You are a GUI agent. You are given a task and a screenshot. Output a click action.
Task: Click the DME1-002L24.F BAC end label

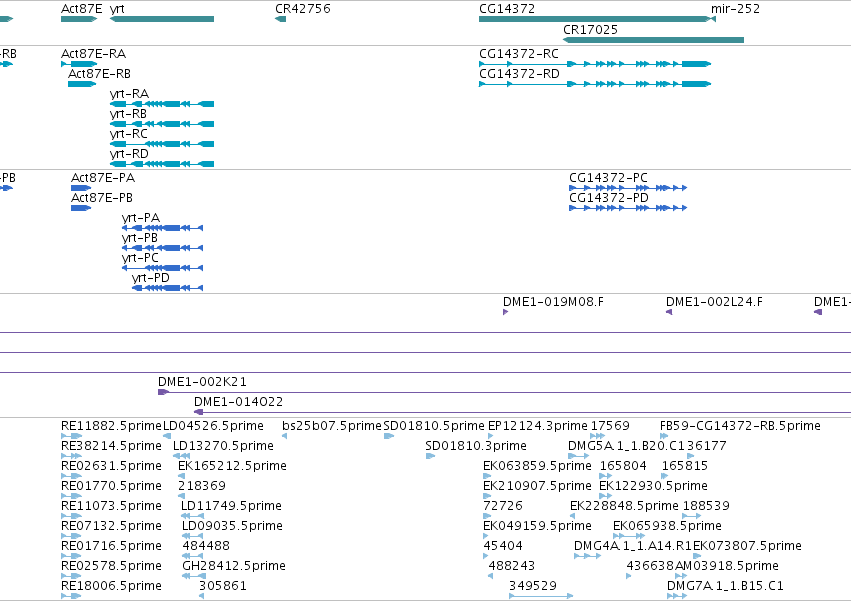tap(714, 302)
